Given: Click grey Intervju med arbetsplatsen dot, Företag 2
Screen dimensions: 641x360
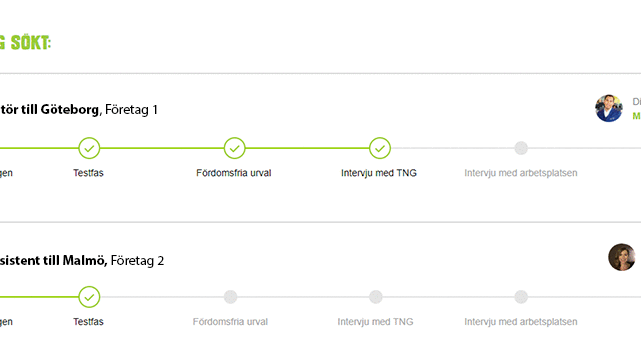Looking at the screenshot, I should [521, 297].
